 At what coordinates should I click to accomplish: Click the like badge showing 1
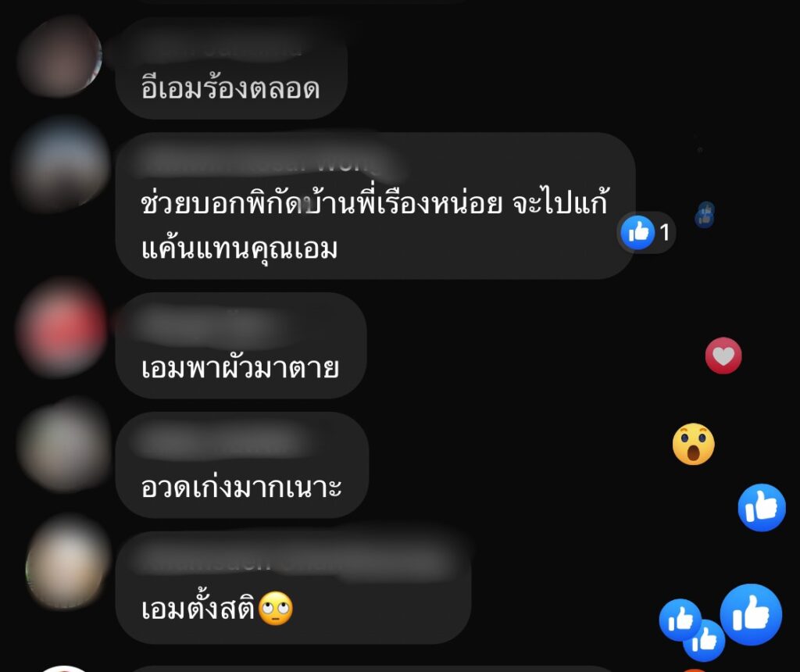(x=646, y=233)
